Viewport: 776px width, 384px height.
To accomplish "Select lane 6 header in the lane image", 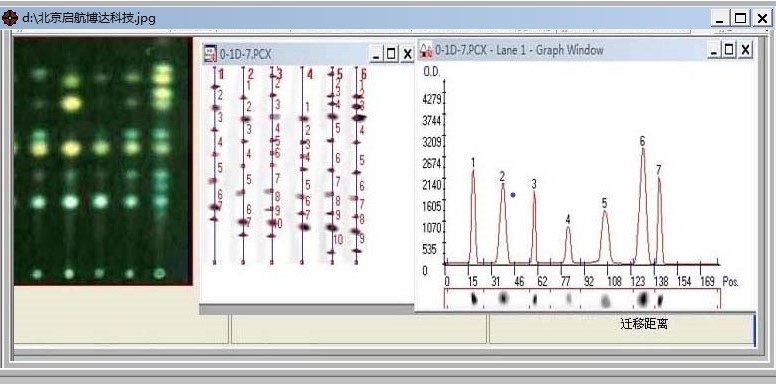I will [x=363, y=74].
